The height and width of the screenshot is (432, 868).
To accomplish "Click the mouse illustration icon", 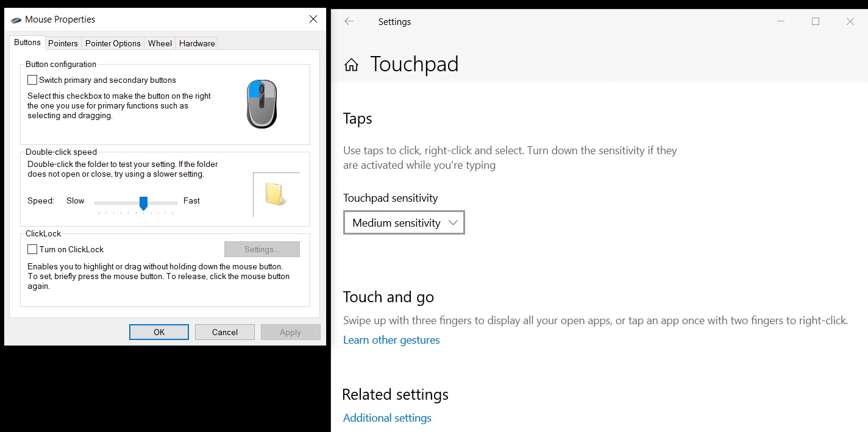I will coord(262,104).
